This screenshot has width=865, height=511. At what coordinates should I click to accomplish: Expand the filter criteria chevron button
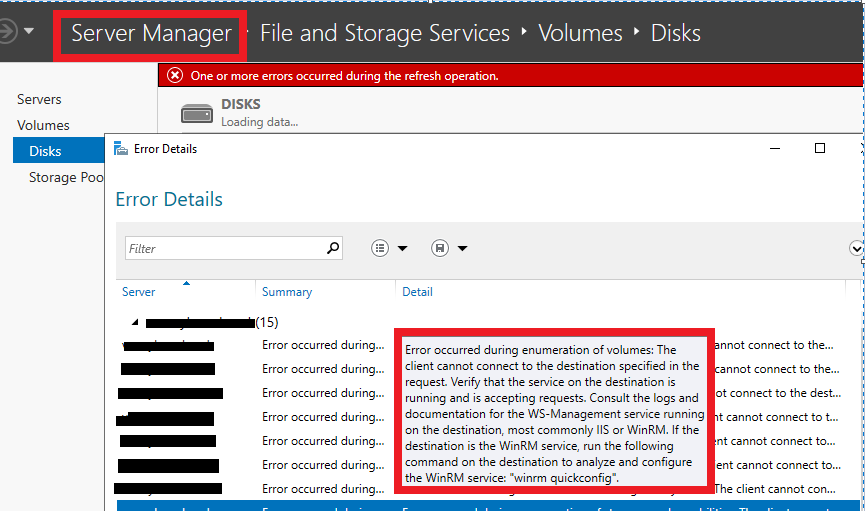856,248
